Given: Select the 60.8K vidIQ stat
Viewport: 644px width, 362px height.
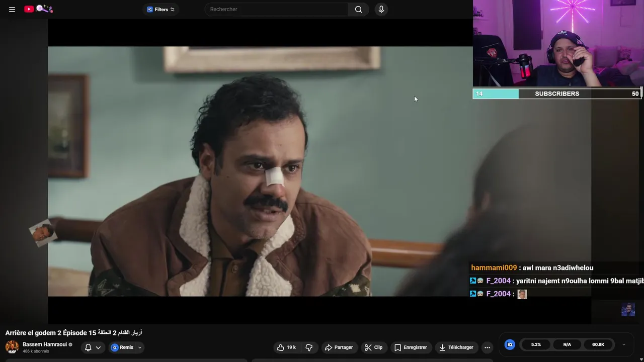Looking at the screenshot, I should (x=598, y=344).
